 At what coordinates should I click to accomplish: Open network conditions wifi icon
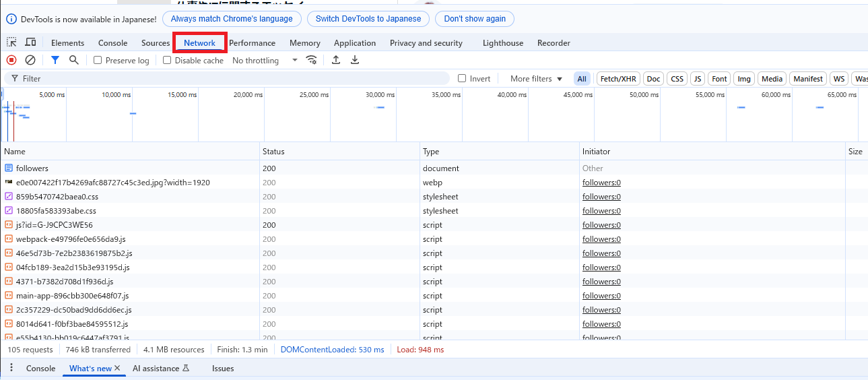pyautogui.click(x=311, y=60)
